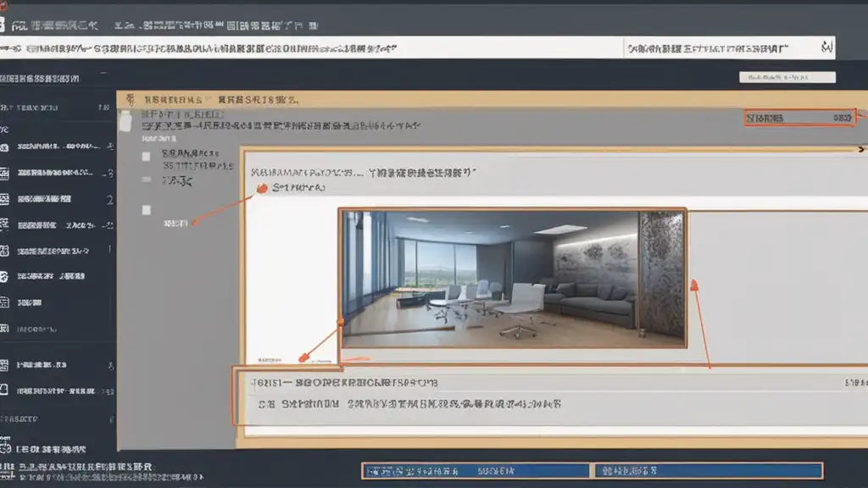The width and height of the screenshot is (868, 488).
Task: Open the office interior render thumbnail
Action: click(512, 278)
